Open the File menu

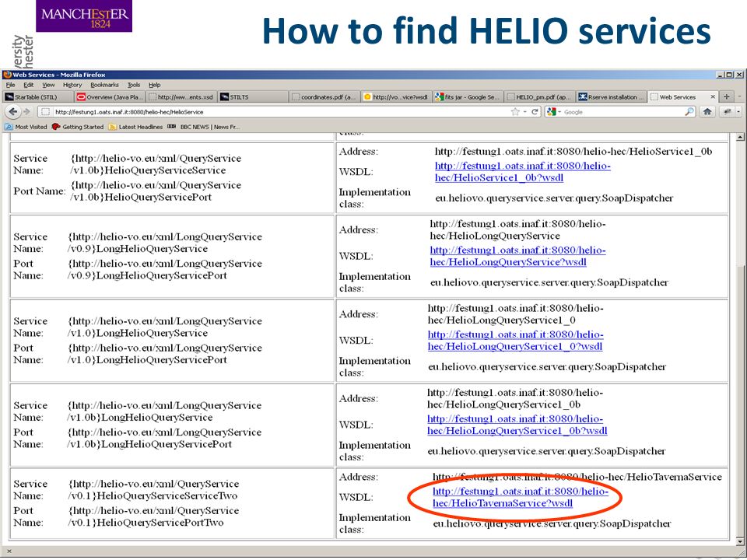click(x=10, y=85)
